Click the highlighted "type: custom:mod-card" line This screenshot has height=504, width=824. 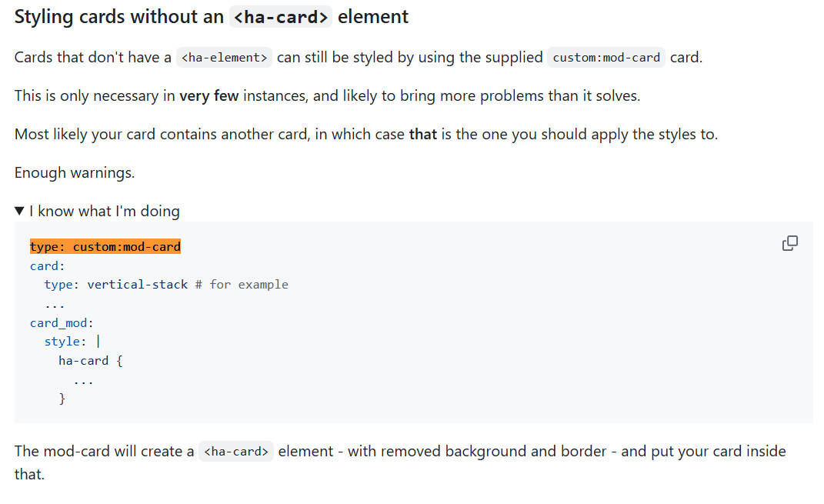coord(105,247)
